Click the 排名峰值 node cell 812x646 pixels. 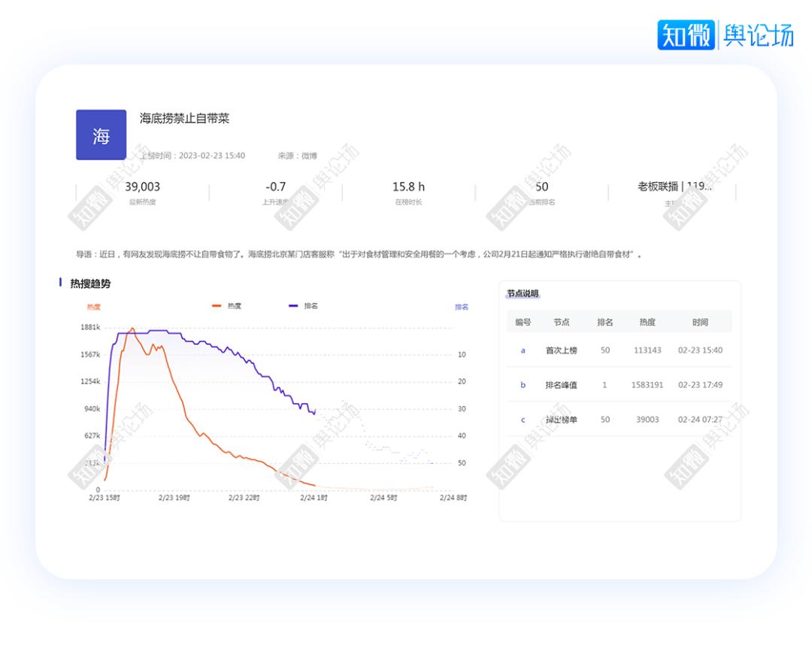[562, 385]
